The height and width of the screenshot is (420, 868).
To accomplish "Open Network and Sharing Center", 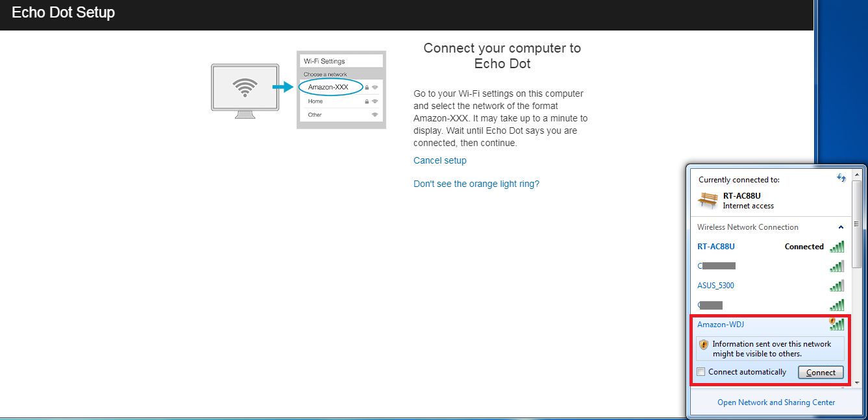I will click(776, 402).
